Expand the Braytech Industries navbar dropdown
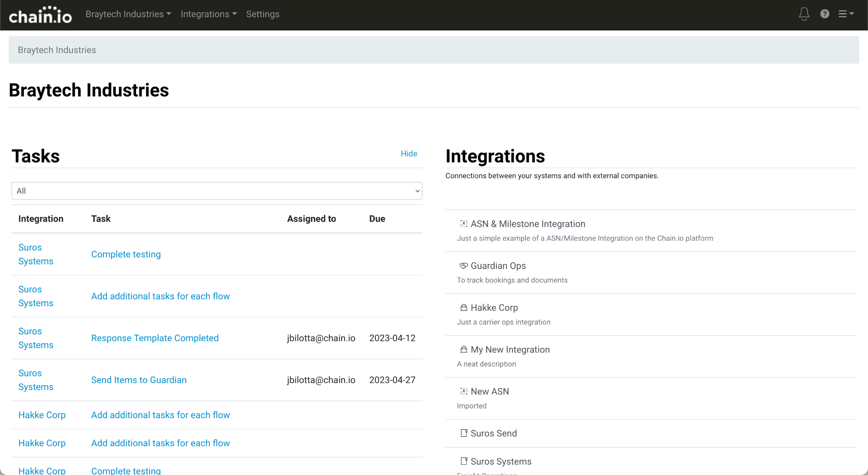The image size is (868, 475). click(x=128, y=14)
